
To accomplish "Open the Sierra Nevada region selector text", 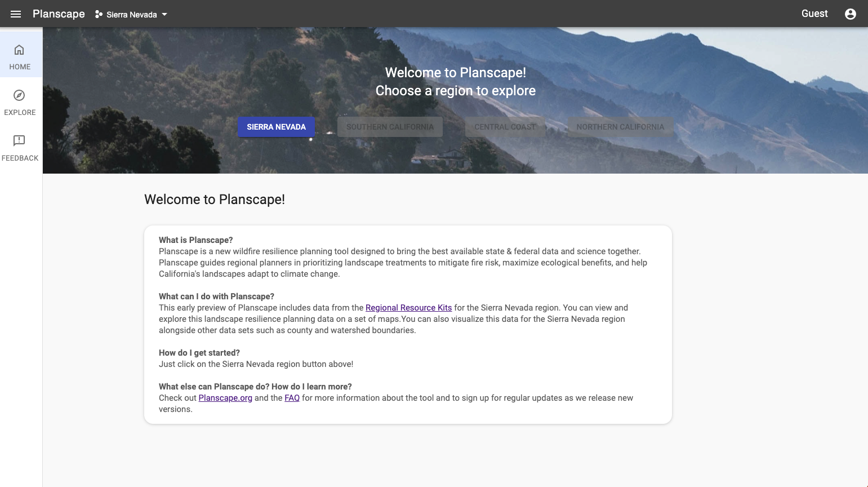I will click(131, 15).
